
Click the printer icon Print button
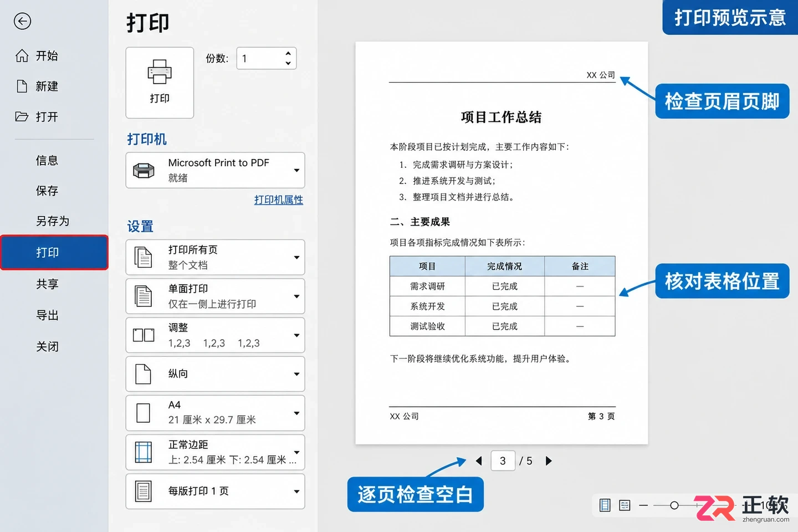click(160, 83)
